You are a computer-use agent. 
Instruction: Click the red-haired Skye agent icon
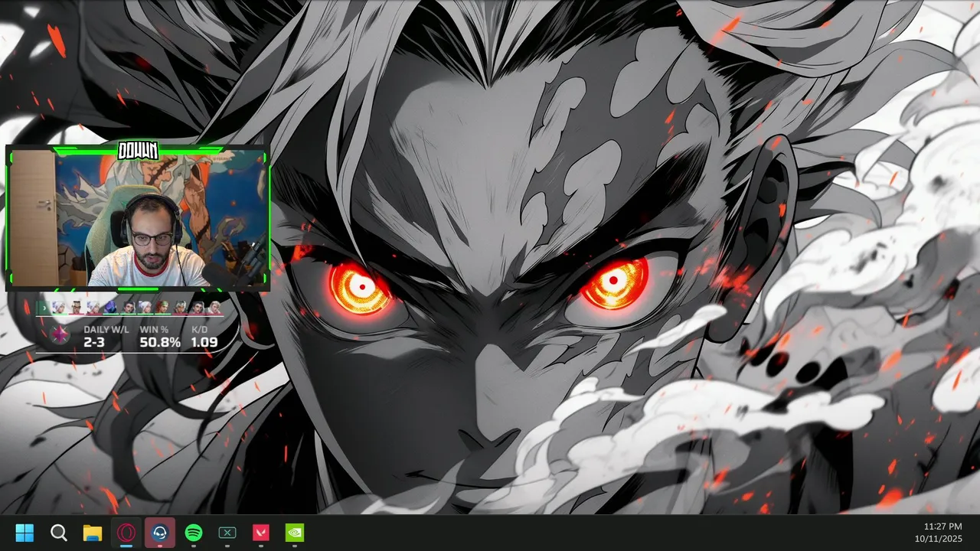[163, 307]
